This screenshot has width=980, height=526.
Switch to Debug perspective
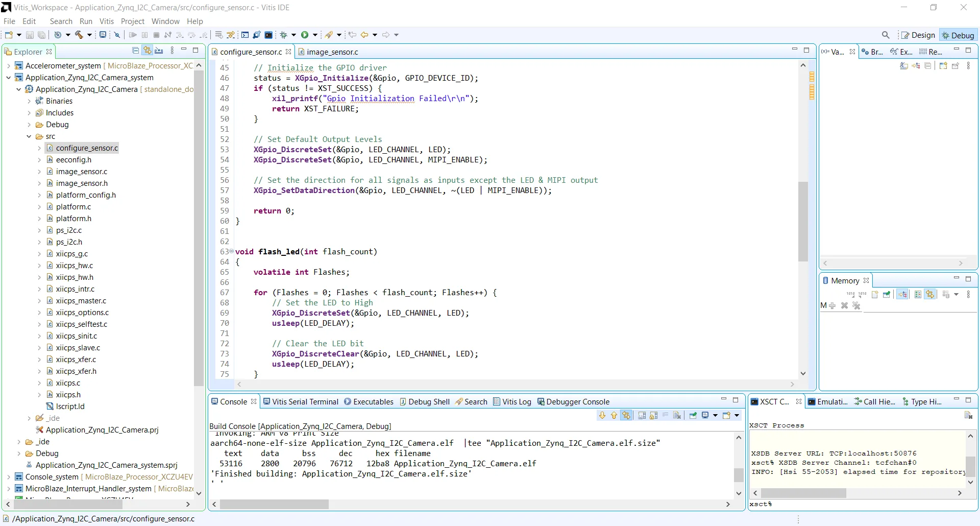958,35
